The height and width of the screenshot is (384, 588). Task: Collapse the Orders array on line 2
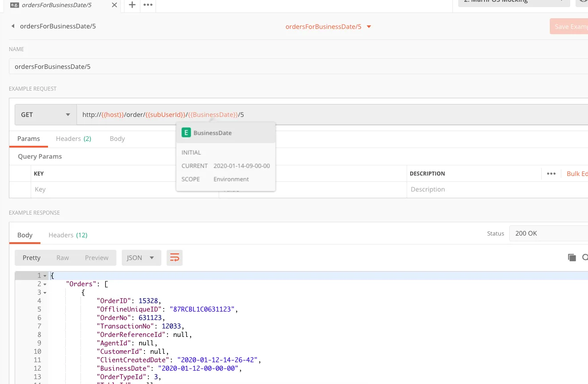[45, 284]
